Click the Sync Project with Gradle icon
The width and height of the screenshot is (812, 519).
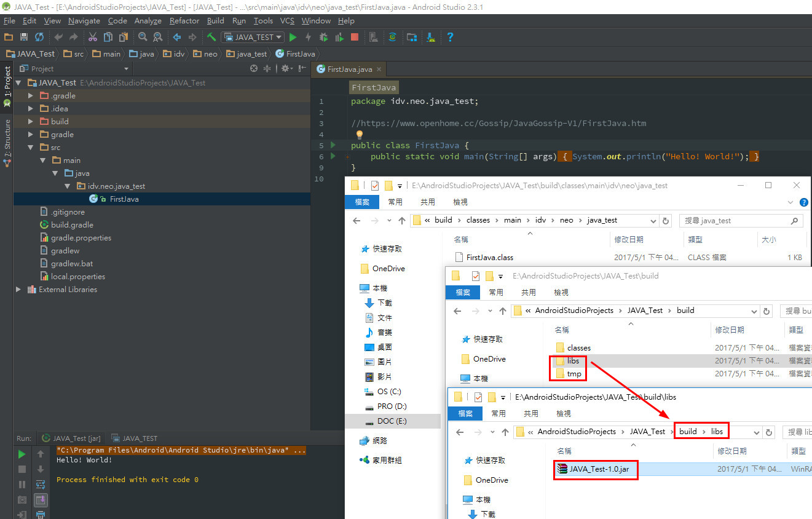[393, 38]
